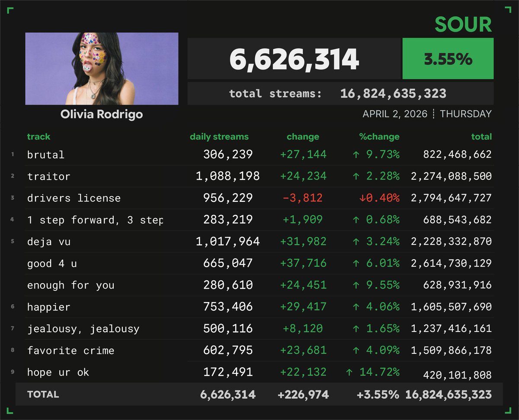Select the up arrow on good 4 u row
The height and width of the screenshot is (420, 519).
pyautogui.click(x=356, y=263)
